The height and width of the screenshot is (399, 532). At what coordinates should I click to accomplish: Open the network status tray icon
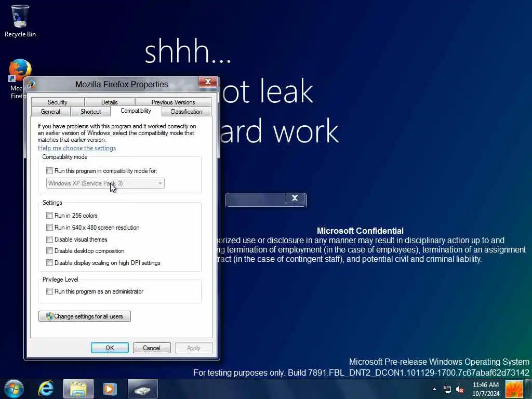point(447,389)
